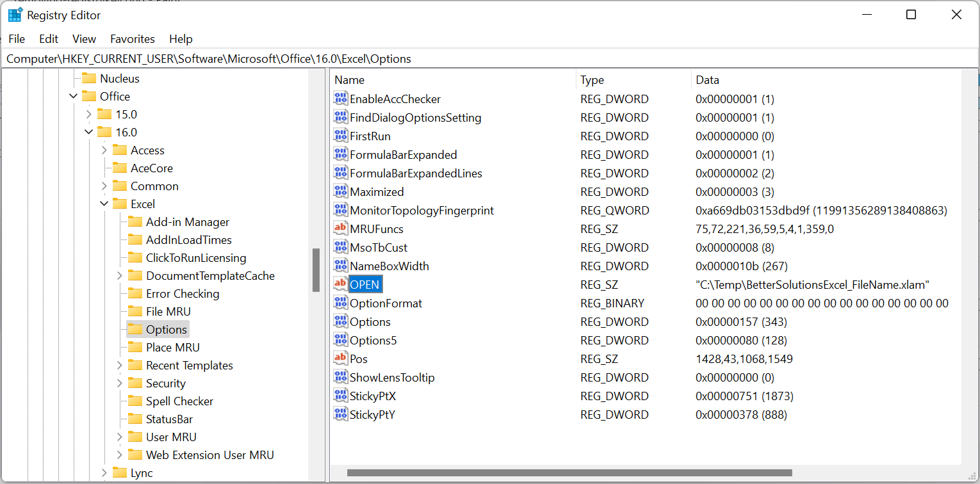Click the FindDialogOptionsSetting value icon
980x484 pixels.
point(341,117)
